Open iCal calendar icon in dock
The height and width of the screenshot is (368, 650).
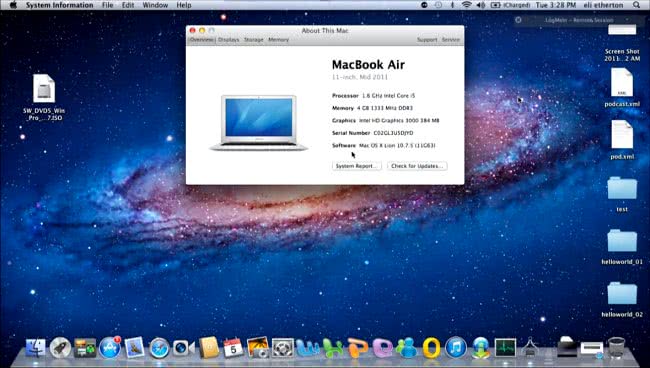coord(233,347)
